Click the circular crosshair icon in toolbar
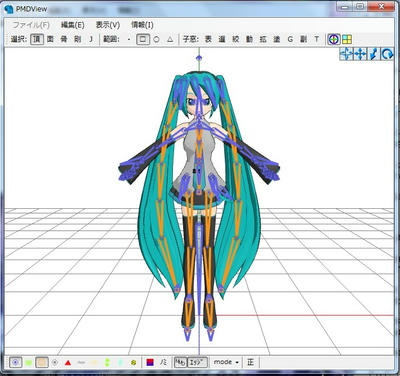Viewport: 400px width, 376px height. tap(334, 39)
